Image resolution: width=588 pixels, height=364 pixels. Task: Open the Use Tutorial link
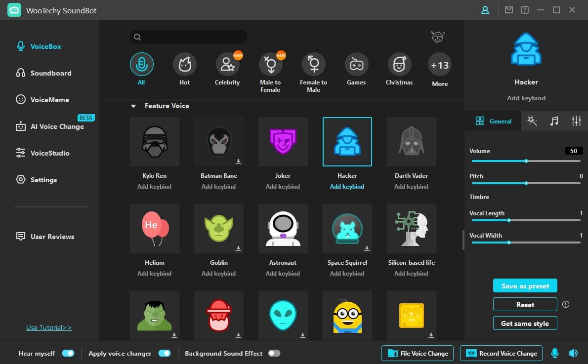49,327
